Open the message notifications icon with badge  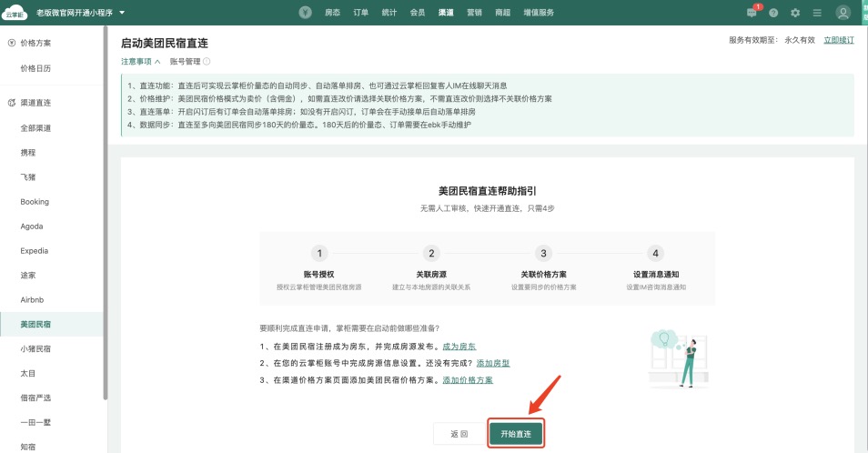coord(752,13)
